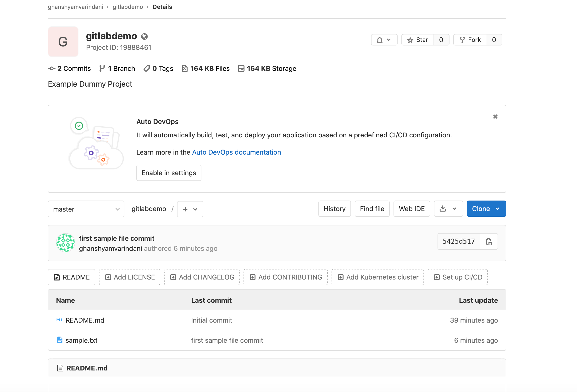Click '6 minutes ago' in sample.txt row
The width and height of the screenshot is (577, 392).
click(476, 340)
